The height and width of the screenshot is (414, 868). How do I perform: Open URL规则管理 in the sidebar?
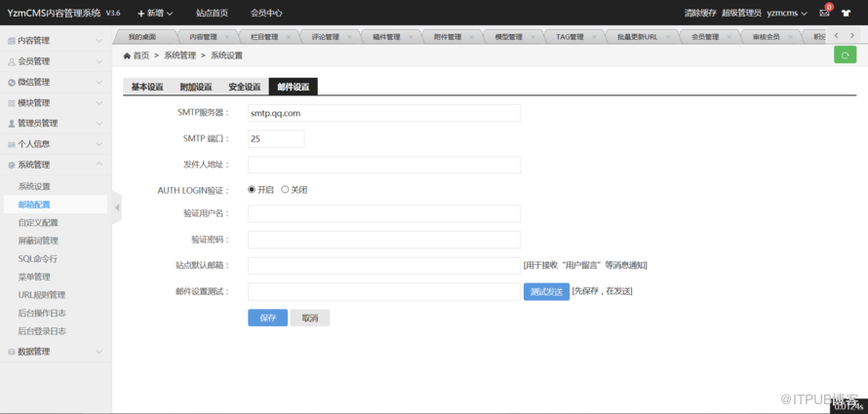42,295
